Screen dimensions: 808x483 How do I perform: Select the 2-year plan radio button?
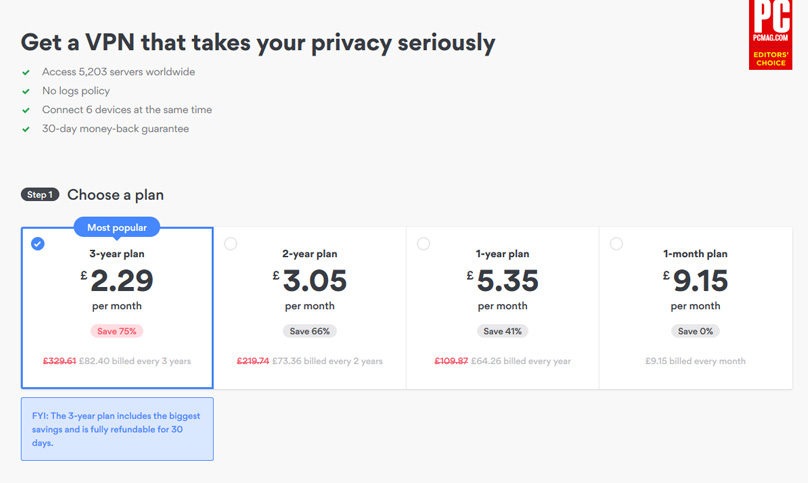pyautogui.click(x=230, y=244)
